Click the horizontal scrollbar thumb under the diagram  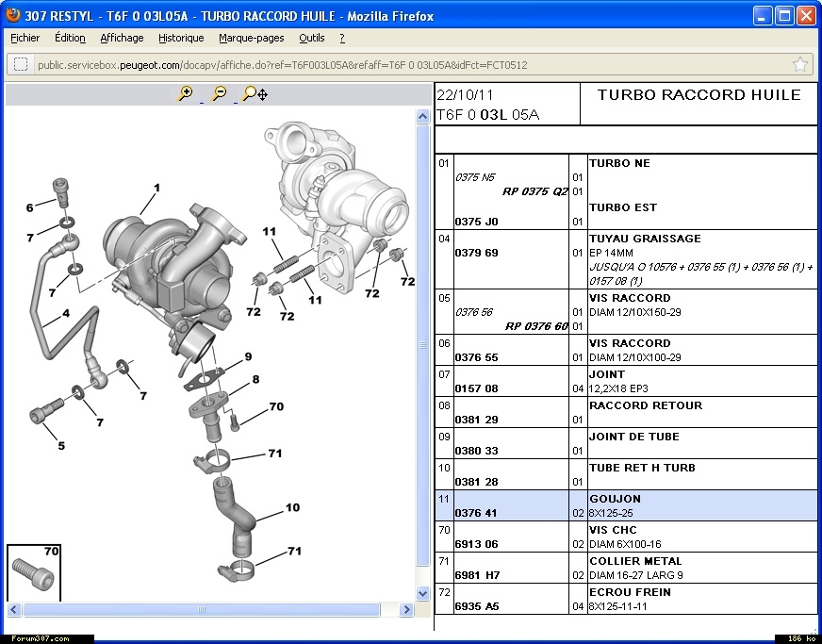(202, 610)
